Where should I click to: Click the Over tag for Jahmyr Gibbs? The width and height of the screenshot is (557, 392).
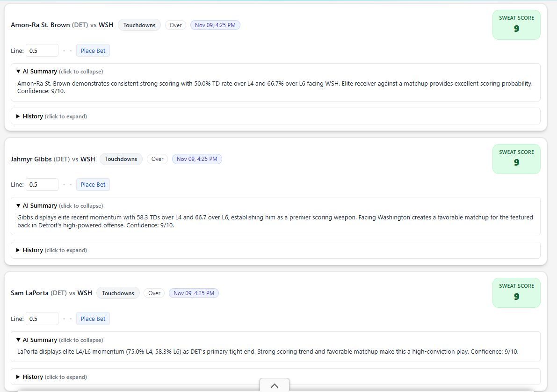[157, 159]
